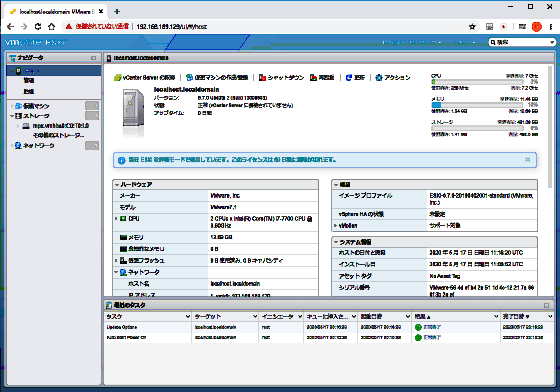The height and width of the screenshot is (392, 560).
Task: Open the ヘルプ menu in header
Action: pos(465,42)
